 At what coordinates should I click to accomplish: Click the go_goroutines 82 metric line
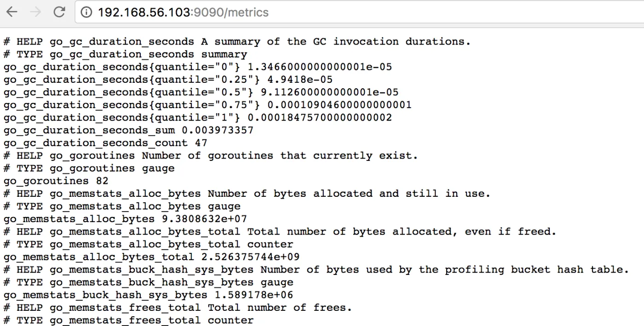pos(56,181)
